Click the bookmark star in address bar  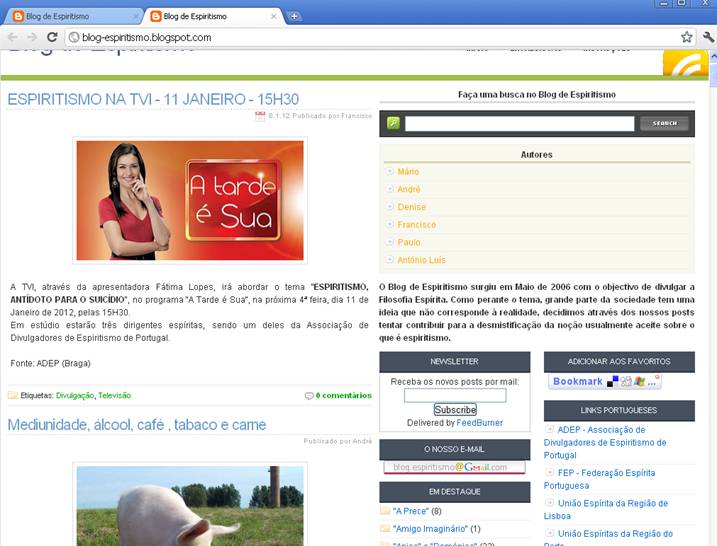point(686,37)
